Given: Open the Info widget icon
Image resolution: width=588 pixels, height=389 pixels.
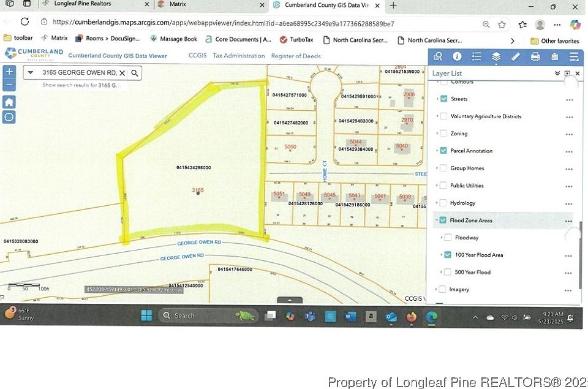Looking at the screenshot, I should tap(457, 56).
